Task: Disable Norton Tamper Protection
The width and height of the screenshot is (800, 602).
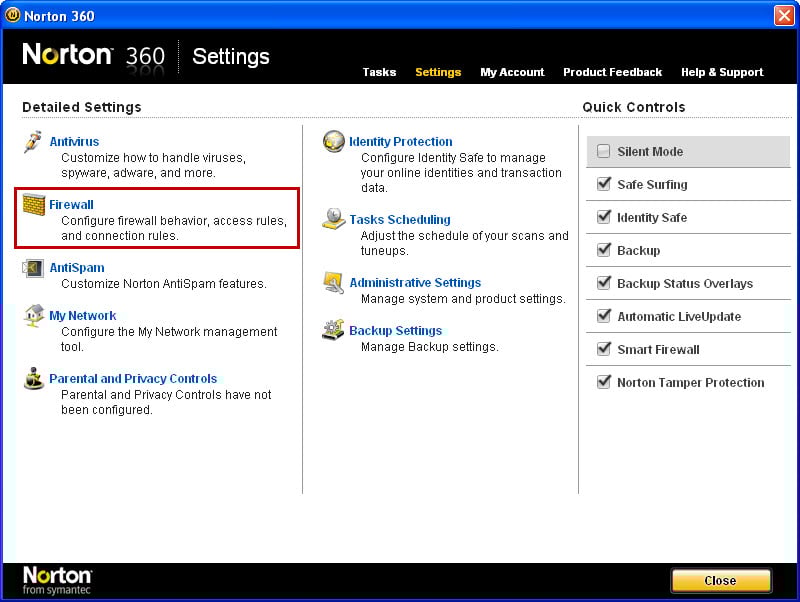Action: [604, 382]
